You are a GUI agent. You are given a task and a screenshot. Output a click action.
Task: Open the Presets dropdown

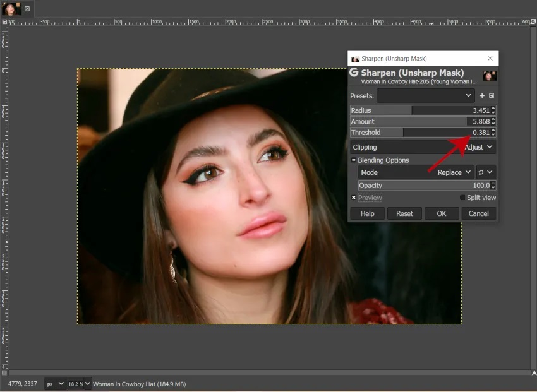click(425, 96)
